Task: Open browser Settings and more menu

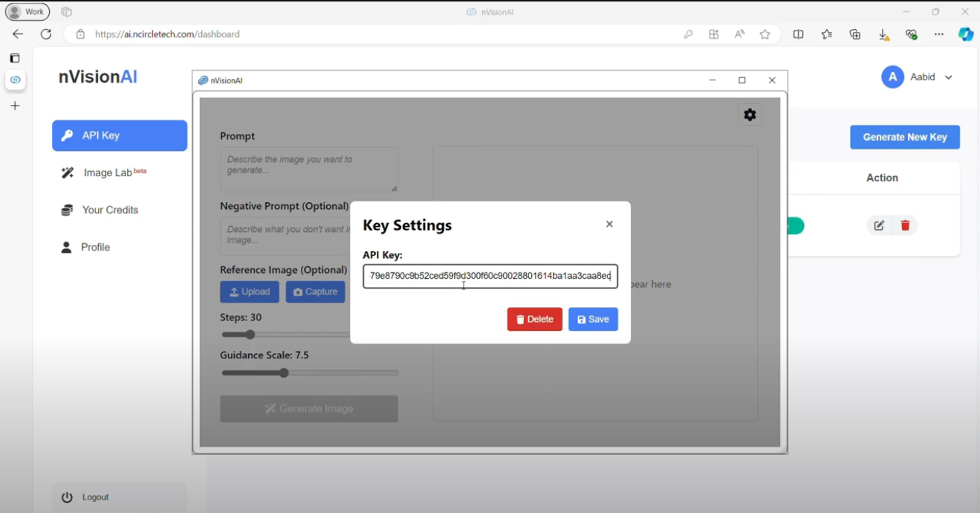Action: coord(939,34)
